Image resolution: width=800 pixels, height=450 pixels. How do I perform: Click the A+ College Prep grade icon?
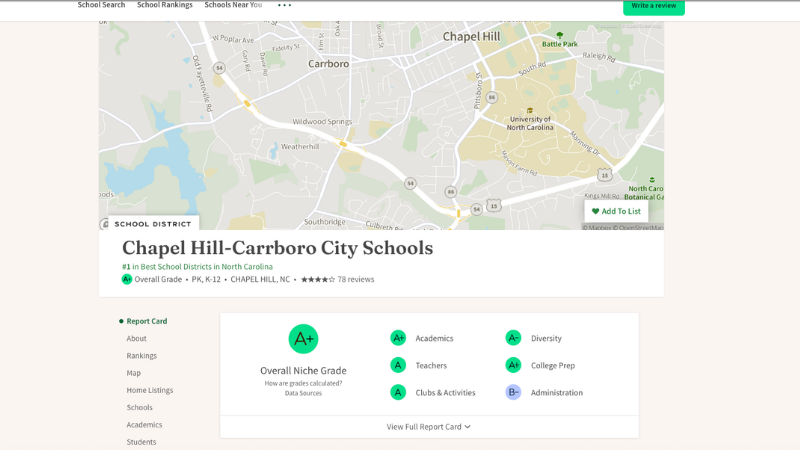513,365
